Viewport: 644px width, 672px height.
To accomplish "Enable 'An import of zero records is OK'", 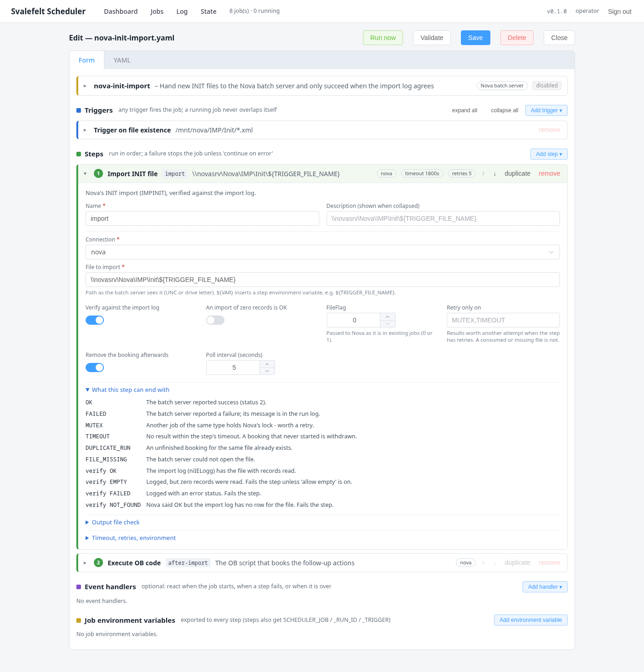I will (215, 320).
